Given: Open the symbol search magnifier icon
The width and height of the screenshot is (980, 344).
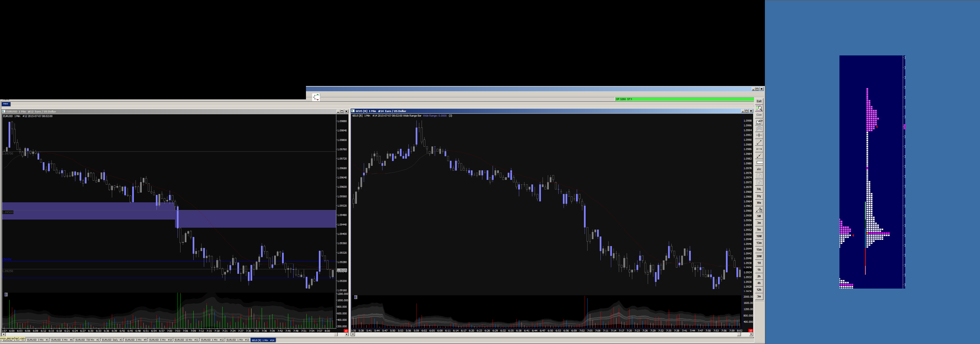Looking at the screenshot, I should 759,108.
